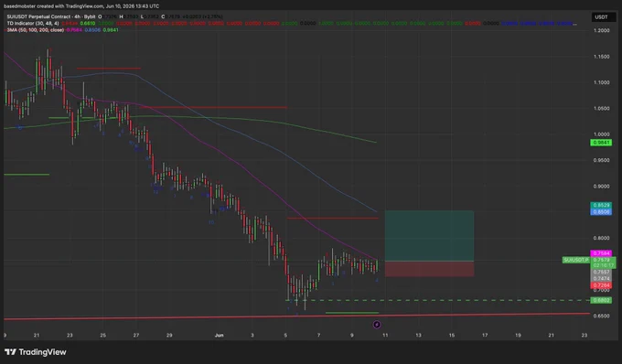Click the teal 0.8529 take-profit price label
This screenshot has height=364, width=622.
[x=601, y=205]
